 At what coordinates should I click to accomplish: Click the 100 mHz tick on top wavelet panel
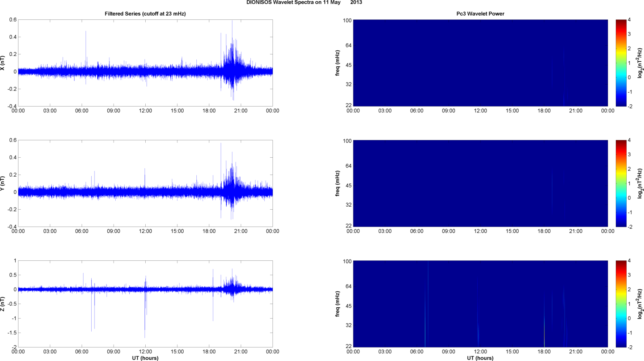coord(347,20)
